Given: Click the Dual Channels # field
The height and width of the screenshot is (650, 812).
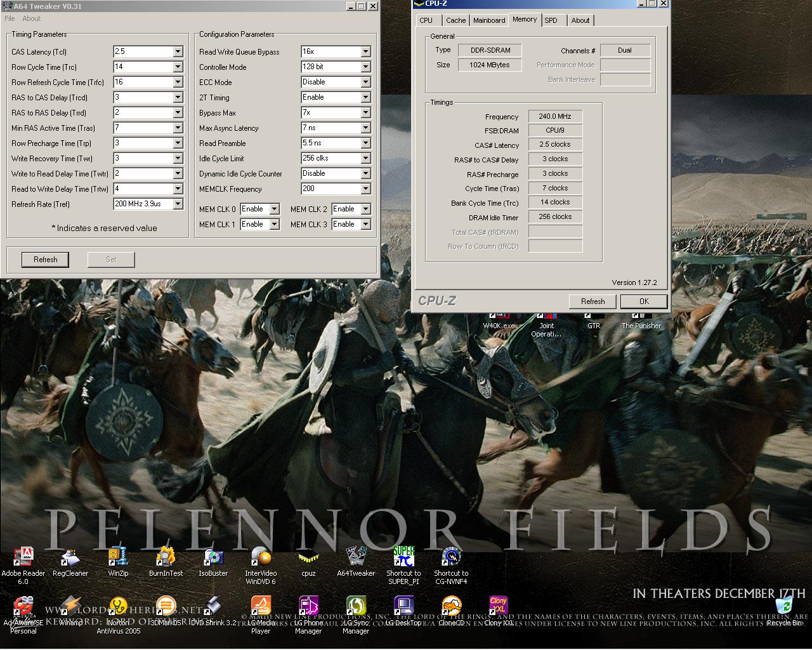Looking at the screenshot, I should (x=625, y=50).
